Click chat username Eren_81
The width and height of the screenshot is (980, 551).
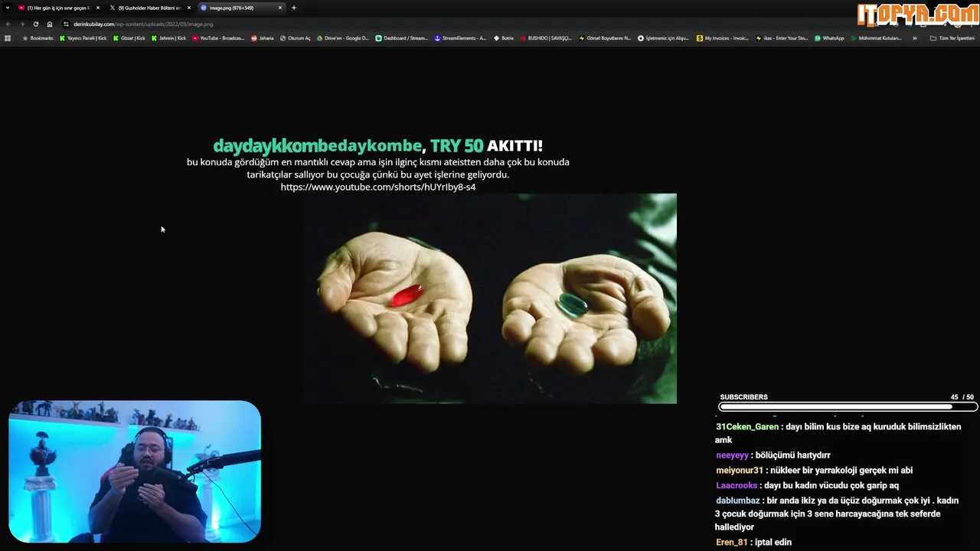(x=731, y=542)
